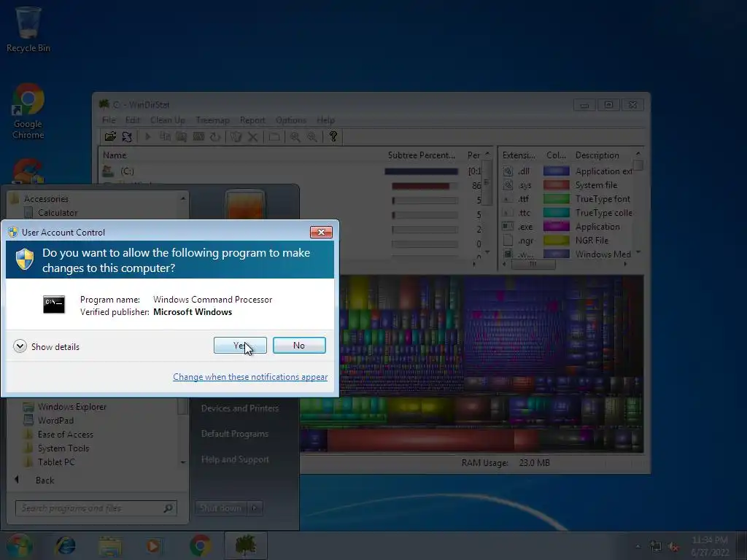
Task: Open the Treemap menu in WinDirStat
Action: [212, 120]
